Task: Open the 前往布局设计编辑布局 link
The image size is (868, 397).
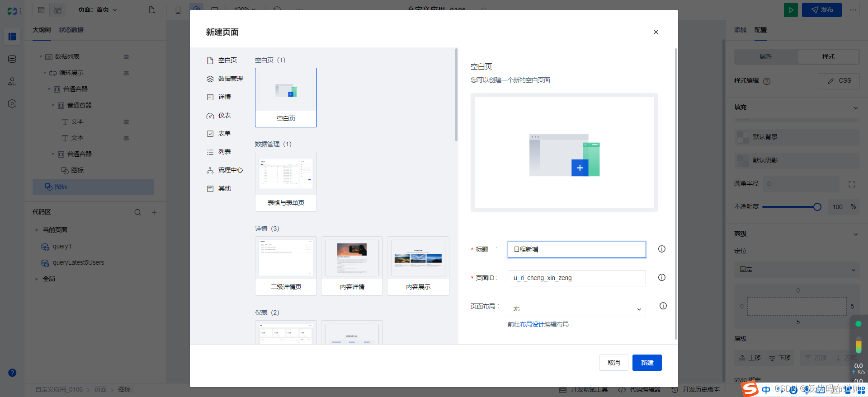Action: pyautogui.click(x=538, y=324)
